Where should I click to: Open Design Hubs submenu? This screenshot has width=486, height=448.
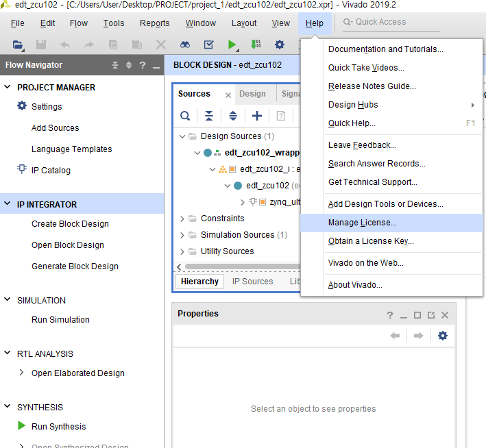coord(391,105)
